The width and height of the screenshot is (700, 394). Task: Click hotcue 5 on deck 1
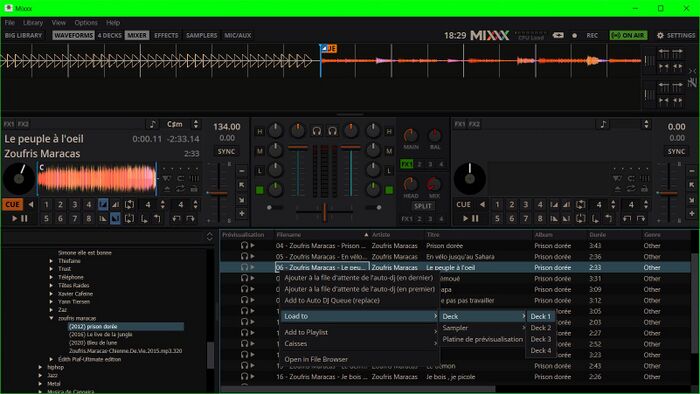coord(46,219)
